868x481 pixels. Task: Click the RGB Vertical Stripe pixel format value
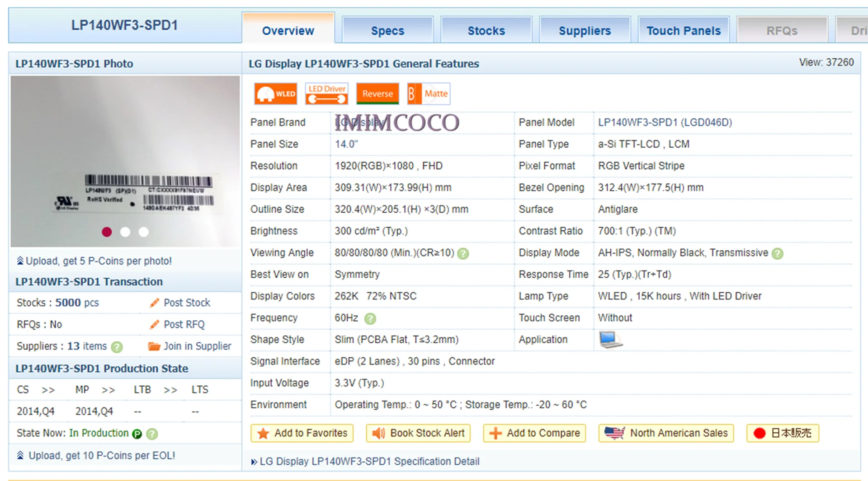(641, 166)
